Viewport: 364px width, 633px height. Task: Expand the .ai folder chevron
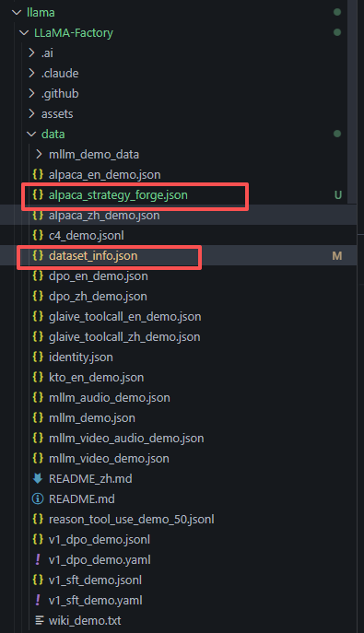pos(31,53)
